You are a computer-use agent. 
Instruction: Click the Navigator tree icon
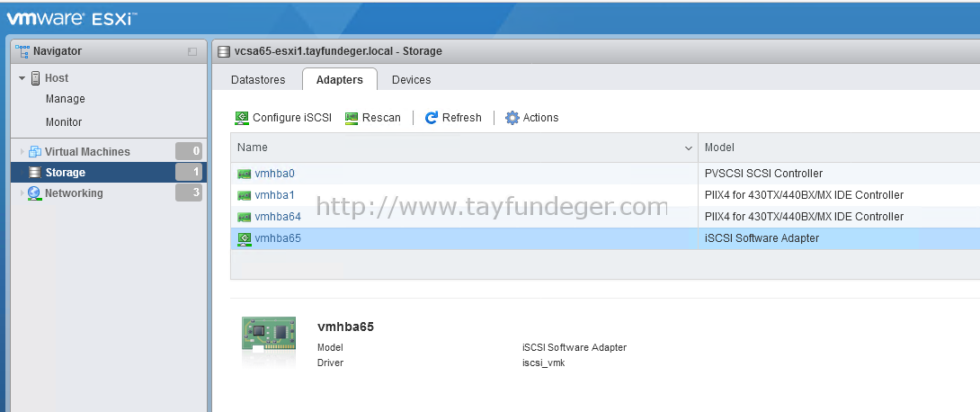pos(22,50)
